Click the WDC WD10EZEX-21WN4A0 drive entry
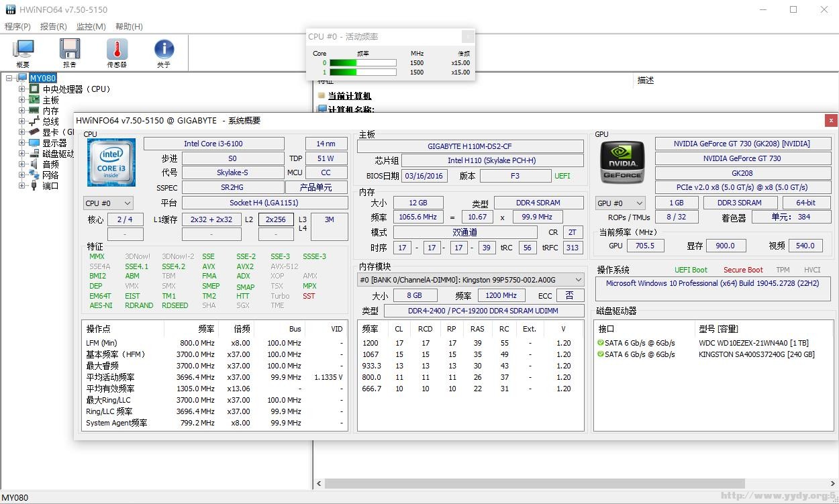This screenshot has height=504, width=839. click(x=754, y=343)
